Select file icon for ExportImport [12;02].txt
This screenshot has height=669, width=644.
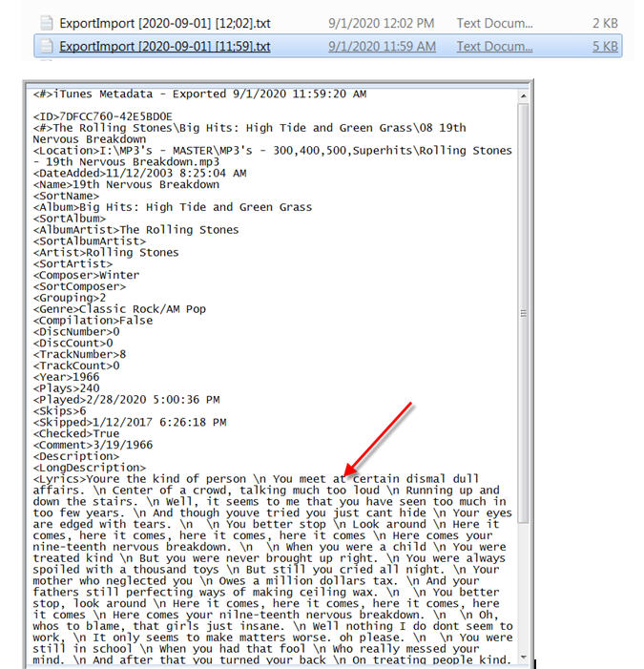click(x=46, y=23)
